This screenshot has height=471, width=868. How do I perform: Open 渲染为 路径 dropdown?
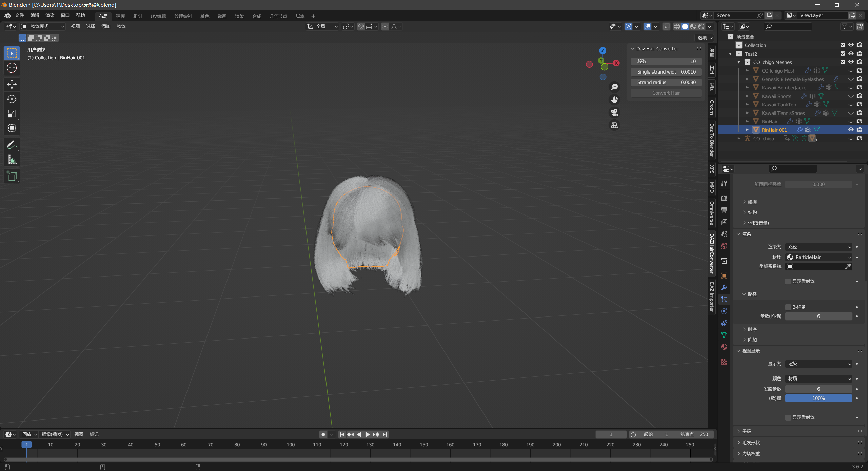coord(818,247)
